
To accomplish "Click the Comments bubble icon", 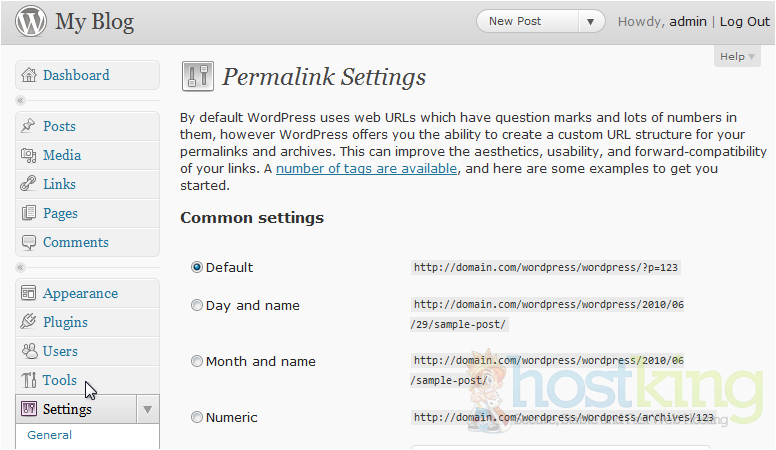I will tap(28, 242).
